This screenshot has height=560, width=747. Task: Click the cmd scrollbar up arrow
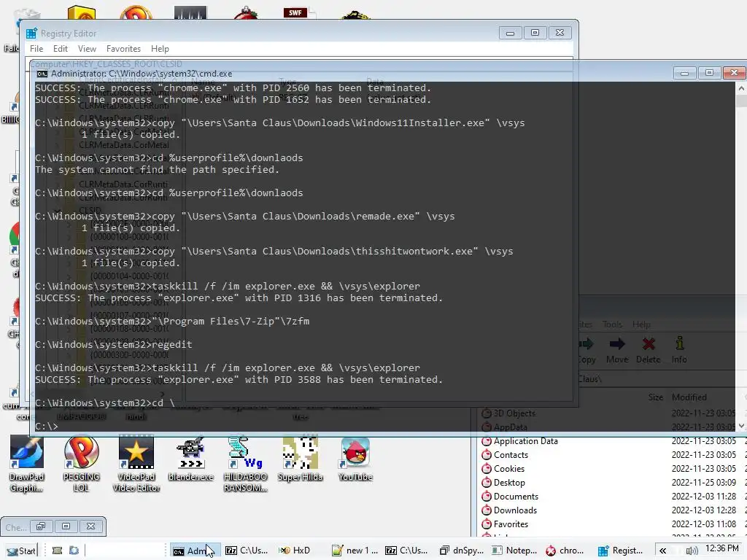pos(741,88)
